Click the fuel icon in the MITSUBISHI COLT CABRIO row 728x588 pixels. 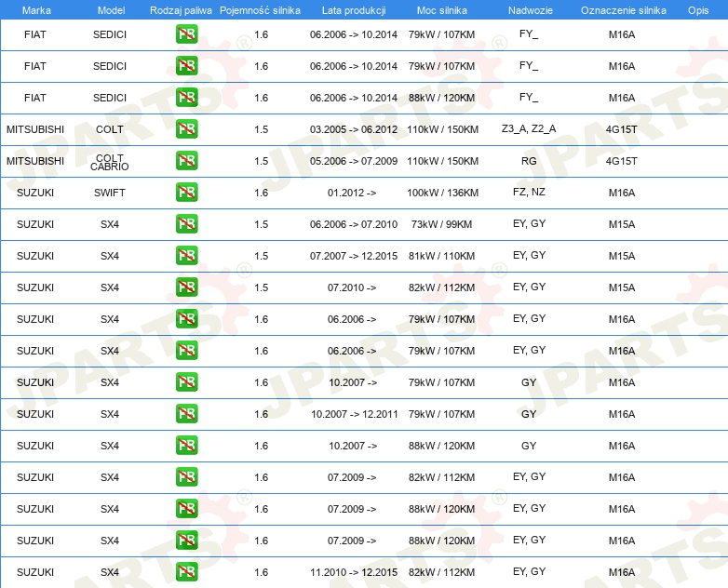tap(186, 161)
